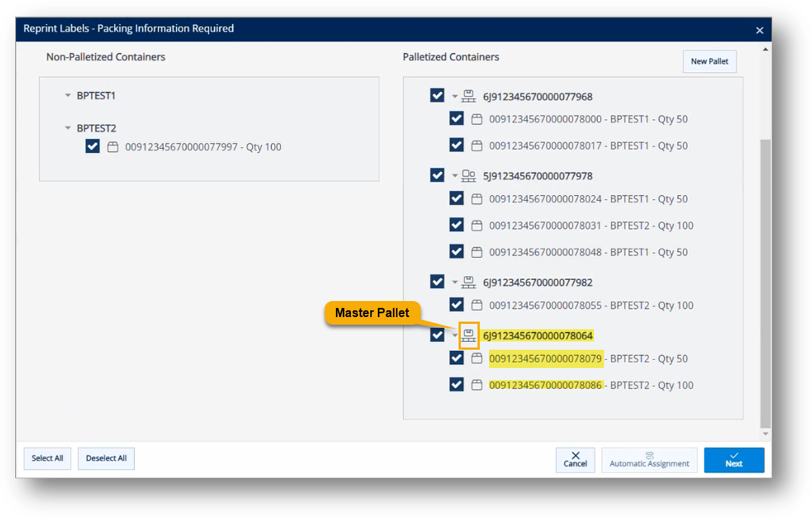Click the container icon for 00912345670000078086

[x=477, y=384]
